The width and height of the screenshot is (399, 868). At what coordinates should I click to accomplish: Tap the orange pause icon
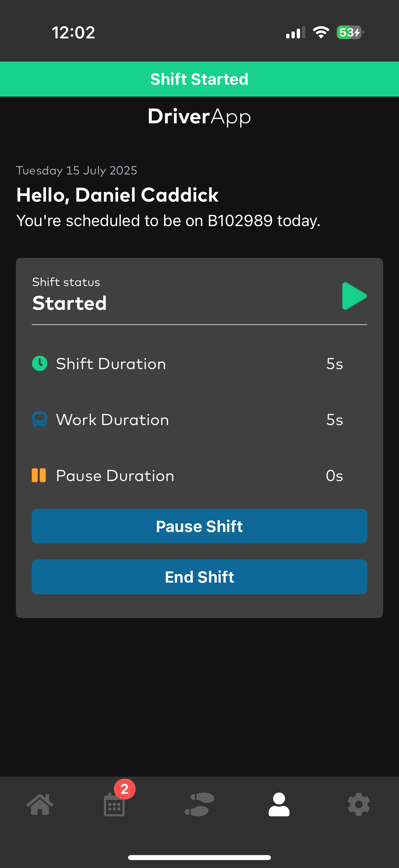point(39,475)
